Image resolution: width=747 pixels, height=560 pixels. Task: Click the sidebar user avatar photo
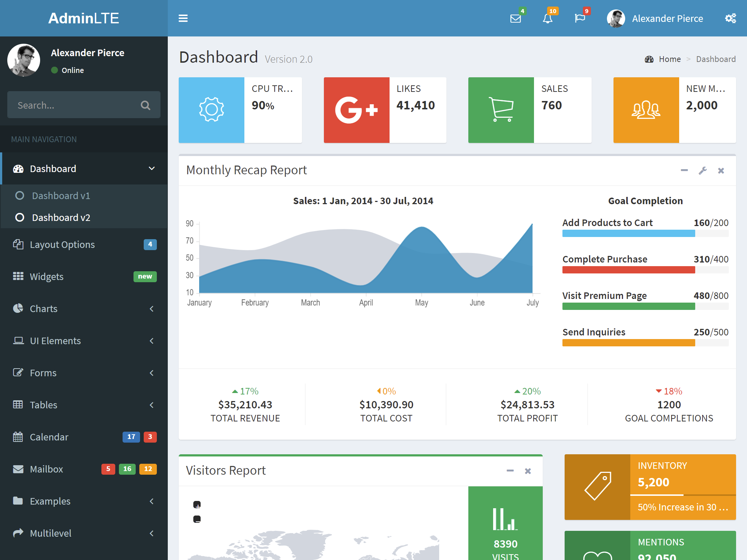point(24,60)
